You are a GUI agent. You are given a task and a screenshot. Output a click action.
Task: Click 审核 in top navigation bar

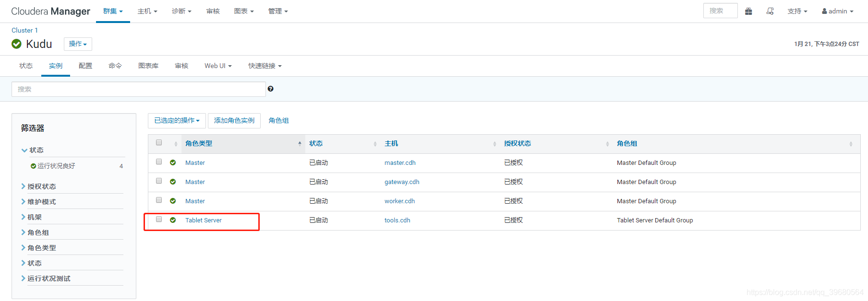tap(213, 11)
